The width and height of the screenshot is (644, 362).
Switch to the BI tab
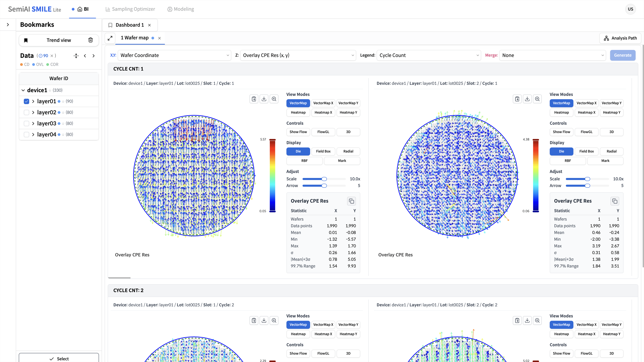pos(83,9)
